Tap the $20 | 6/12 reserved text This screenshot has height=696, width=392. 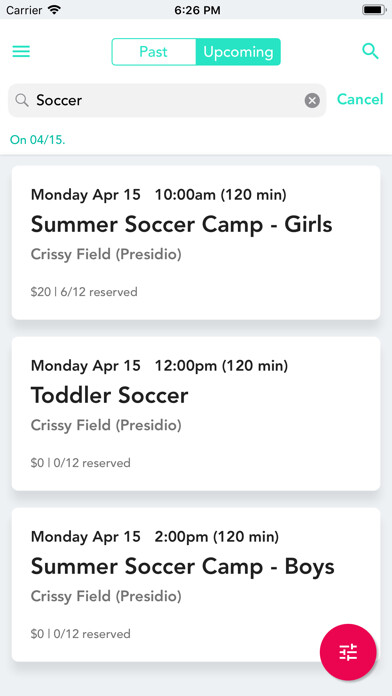(84, 292)
